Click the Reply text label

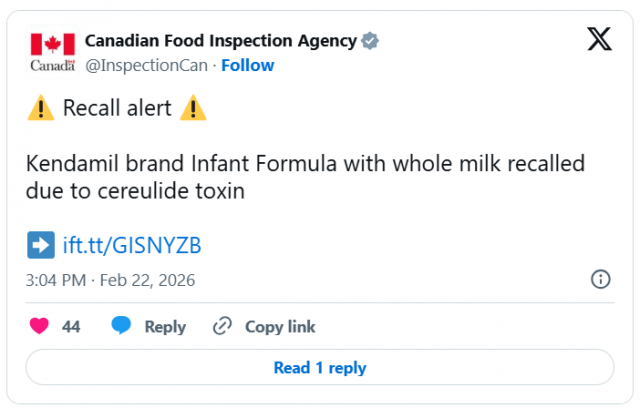pos(165,326)
